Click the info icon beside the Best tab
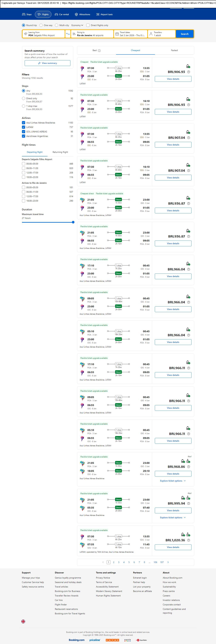Viewport: 216px width, 644px height. (x=99, y=51)
